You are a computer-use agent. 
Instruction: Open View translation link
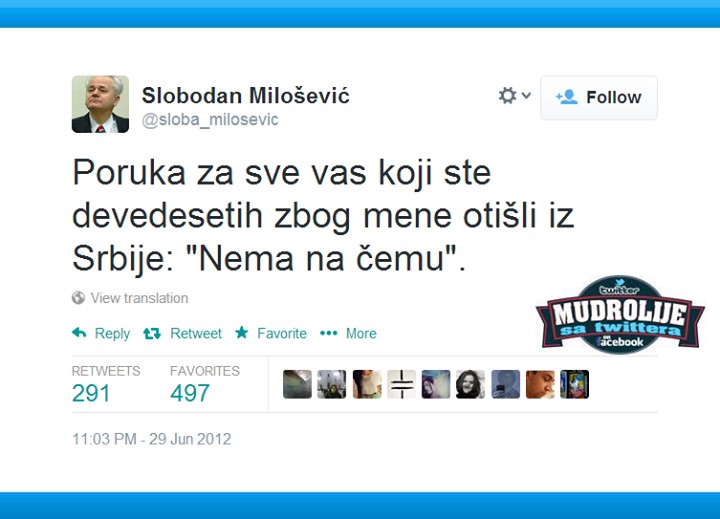click(139, 298)
